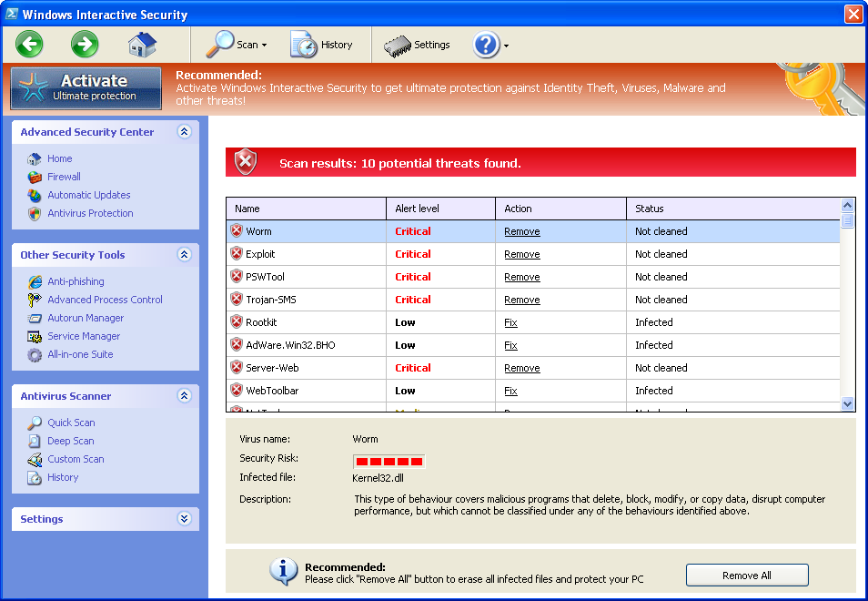Click Remove for the Worm threat
868x601 pixels.
point(521,231)
